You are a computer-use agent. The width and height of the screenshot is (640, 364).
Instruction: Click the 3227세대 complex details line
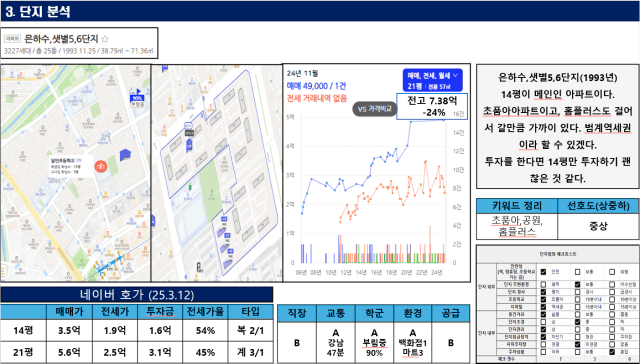pos(78,51)
